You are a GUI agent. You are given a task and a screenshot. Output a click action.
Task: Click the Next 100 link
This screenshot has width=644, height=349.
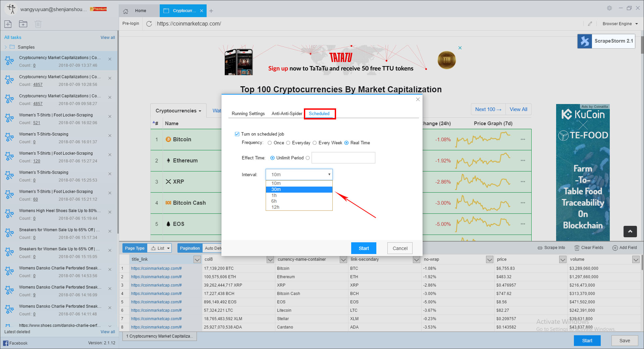click(488, 109)
